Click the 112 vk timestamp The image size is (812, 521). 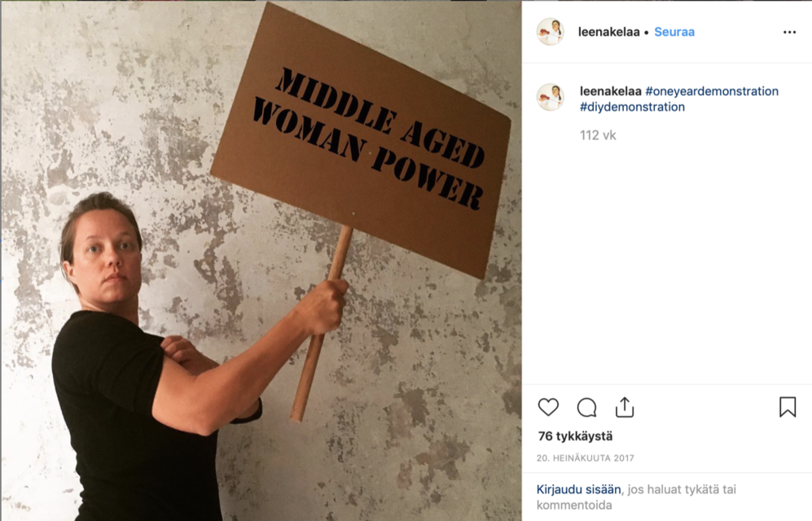pos(598,136)
